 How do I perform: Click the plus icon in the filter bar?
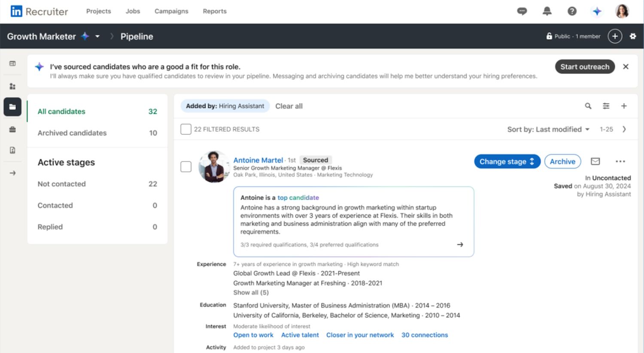point(624,106)
